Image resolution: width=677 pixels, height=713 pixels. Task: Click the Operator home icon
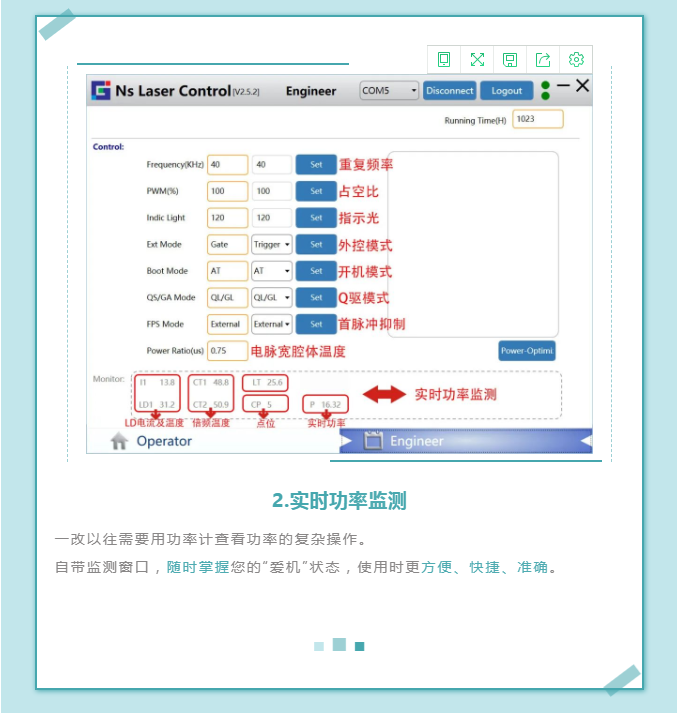coord(119,442)
